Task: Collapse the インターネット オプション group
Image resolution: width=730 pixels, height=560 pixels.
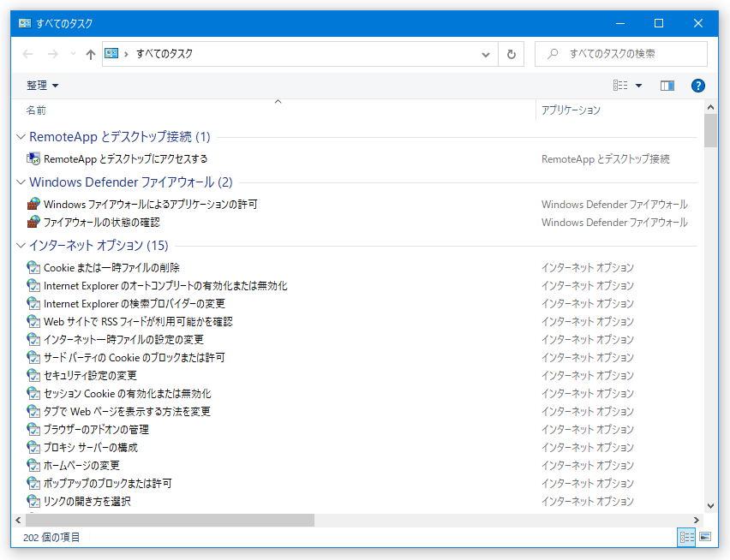Action: [x=21, y=245]
